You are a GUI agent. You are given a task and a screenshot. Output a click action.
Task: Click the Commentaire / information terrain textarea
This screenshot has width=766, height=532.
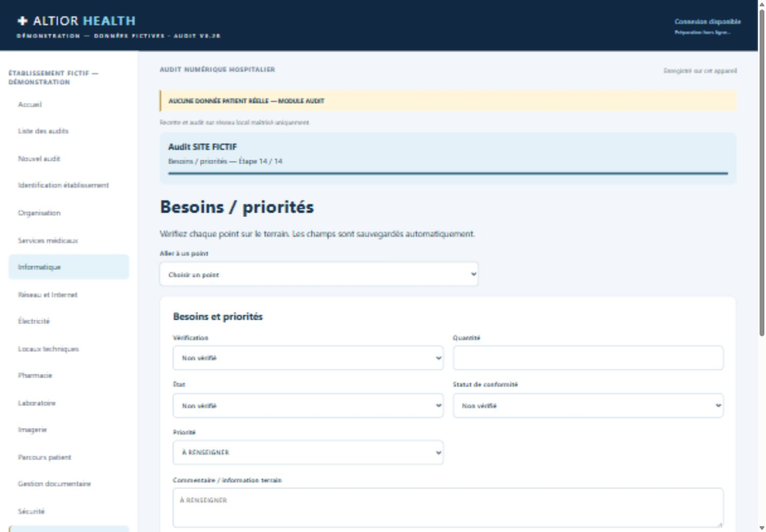coord(448,507)
